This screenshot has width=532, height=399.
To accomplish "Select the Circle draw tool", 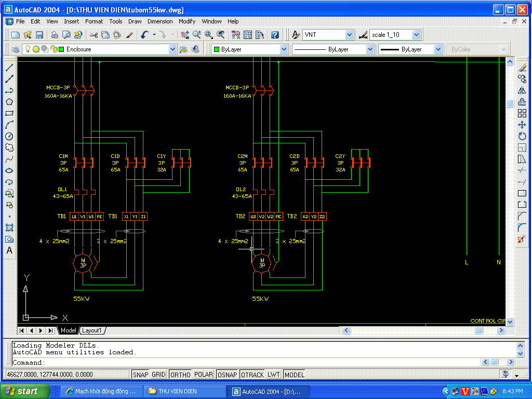I will (9, 136).
